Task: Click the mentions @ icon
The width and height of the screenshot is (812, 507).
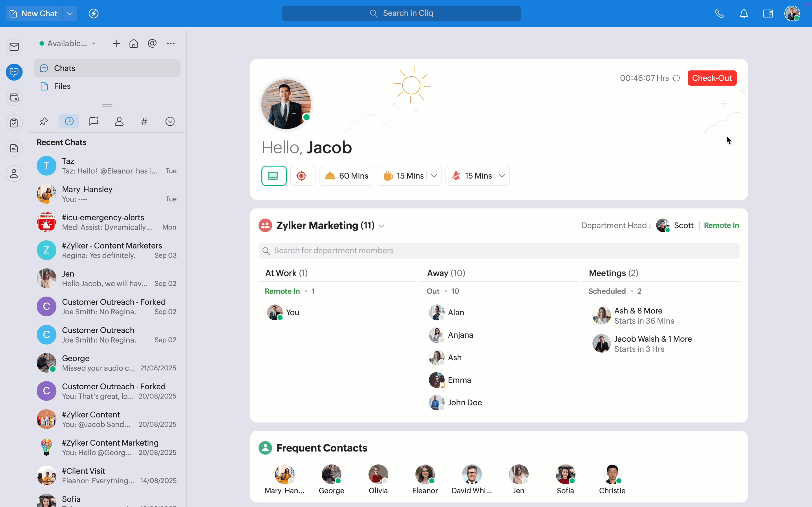Action: click(152, 43)
